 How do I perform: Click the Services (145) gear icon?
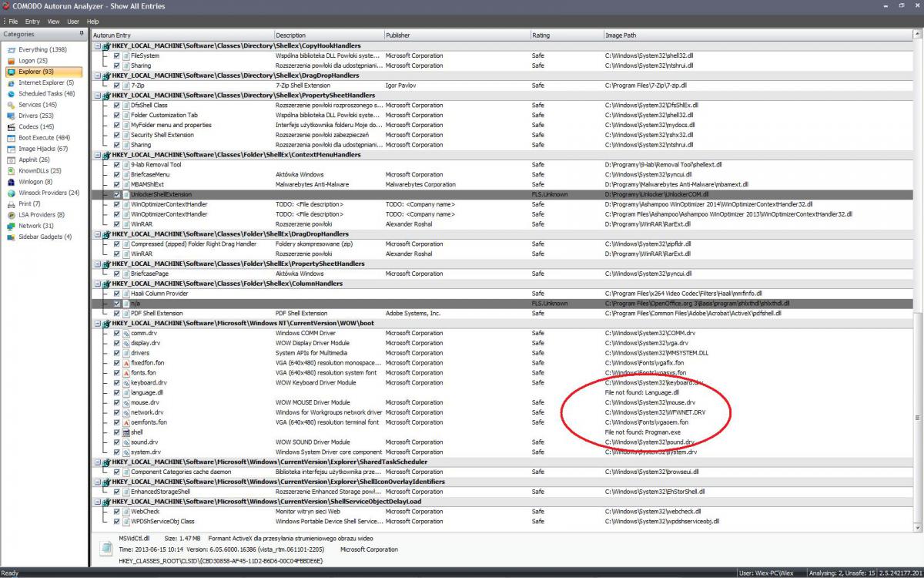point(11,105)
